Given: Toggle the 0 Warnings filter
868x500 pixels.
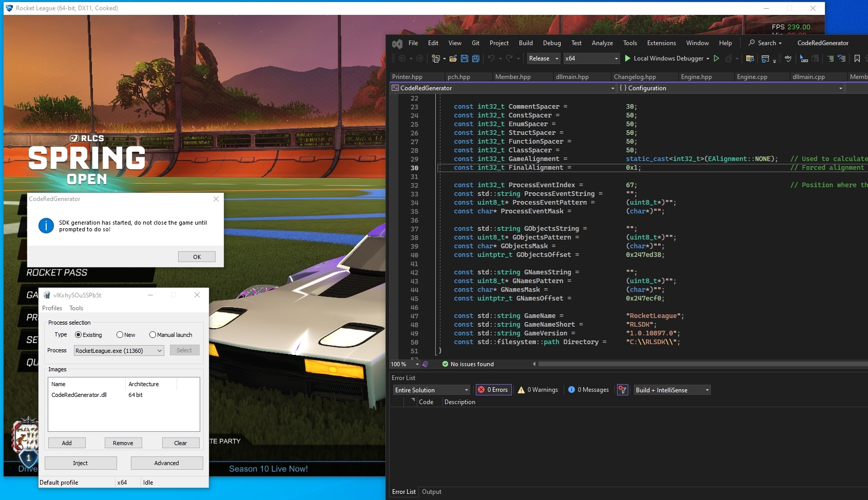Looking at the screenshot, I should pos(538,390).
